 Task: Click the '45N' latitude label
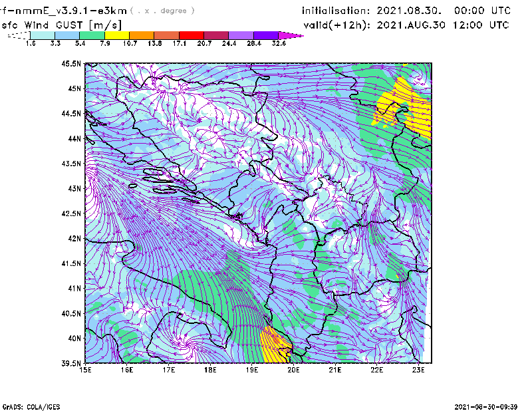pyautogui.click(x=74, y=88)
